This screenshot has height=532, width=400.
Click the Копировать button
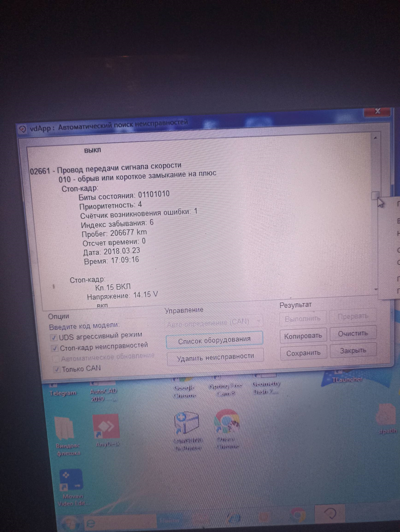(x=303, y=336)
